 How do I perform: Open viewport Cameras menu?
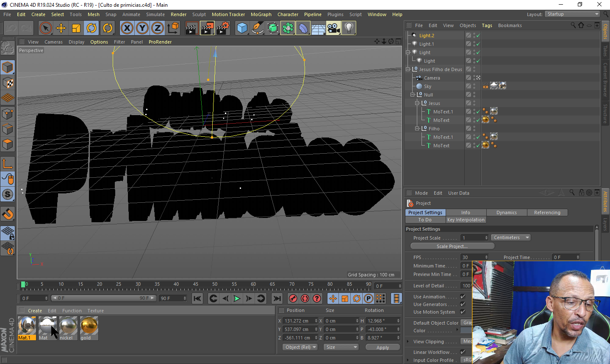pos(53,42)
